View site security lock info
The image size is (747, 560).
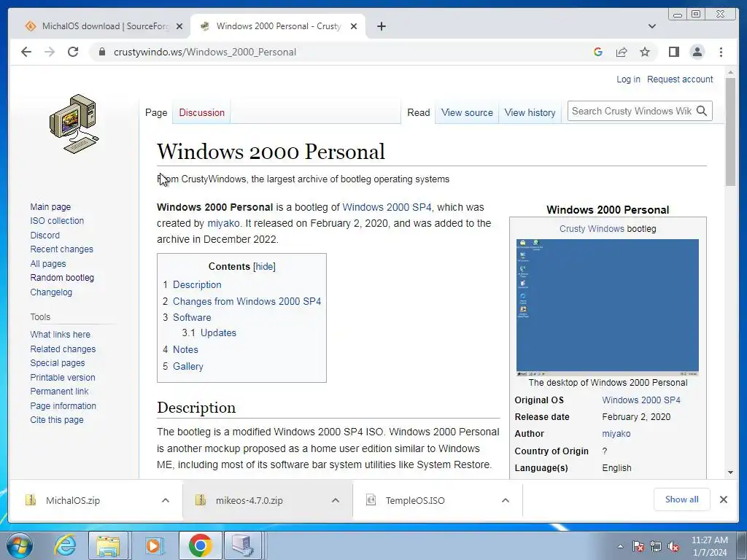point(101,52)
